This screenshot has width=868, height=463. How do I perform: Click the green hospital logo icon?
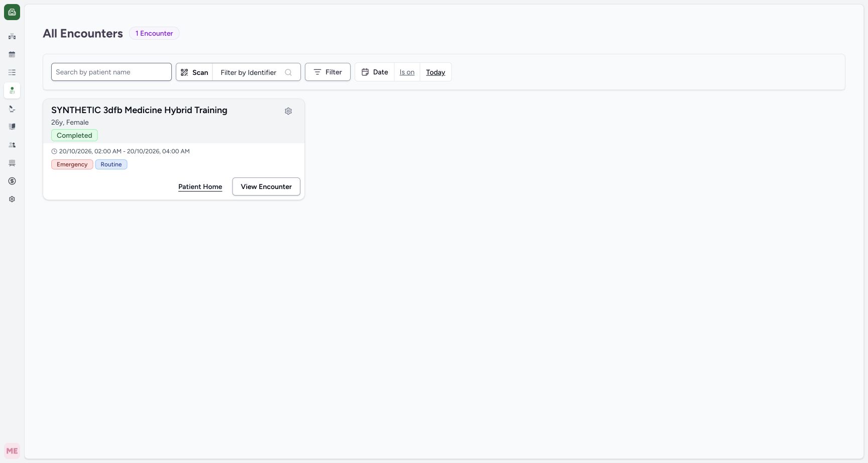12,12
